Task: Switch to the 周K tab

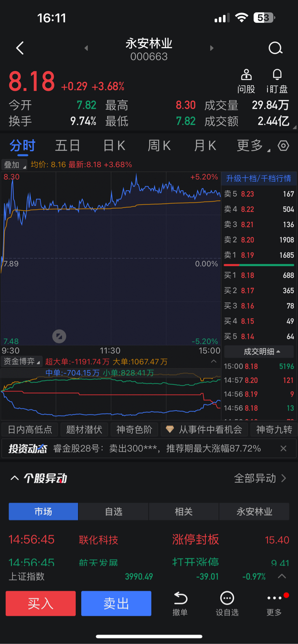Action: tap(159, 146)
